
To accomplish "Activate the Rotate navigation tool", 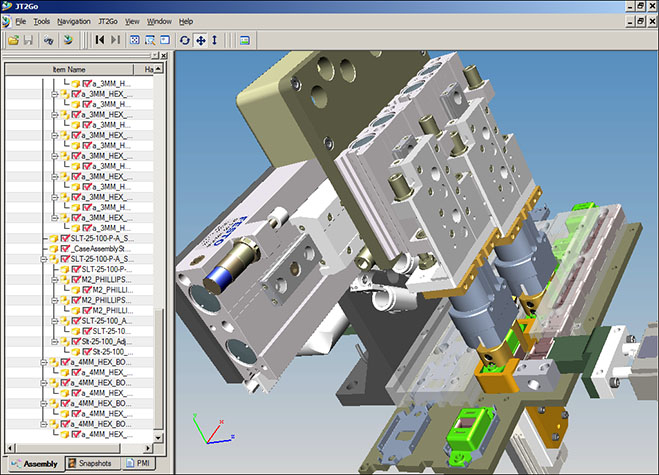I will tap(183, 40).
